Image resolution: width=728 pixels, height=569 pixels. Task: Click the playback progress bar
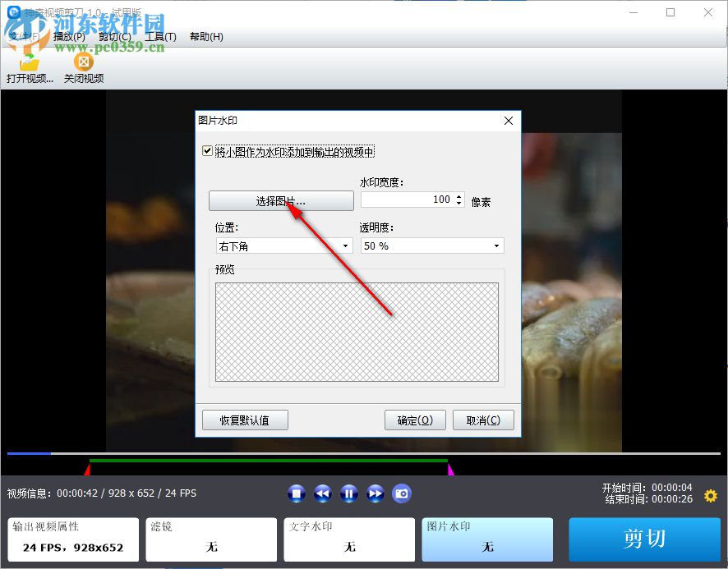[364, 453]
